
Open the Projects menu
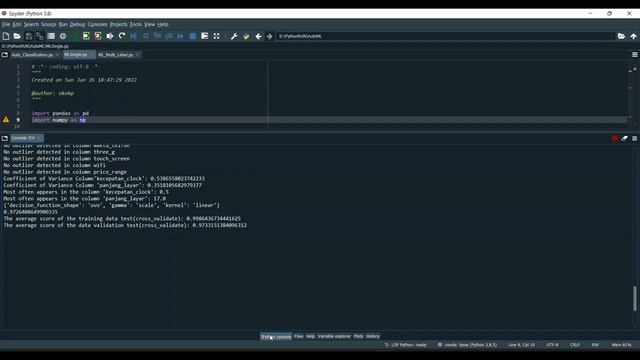(x=118, y=24)
